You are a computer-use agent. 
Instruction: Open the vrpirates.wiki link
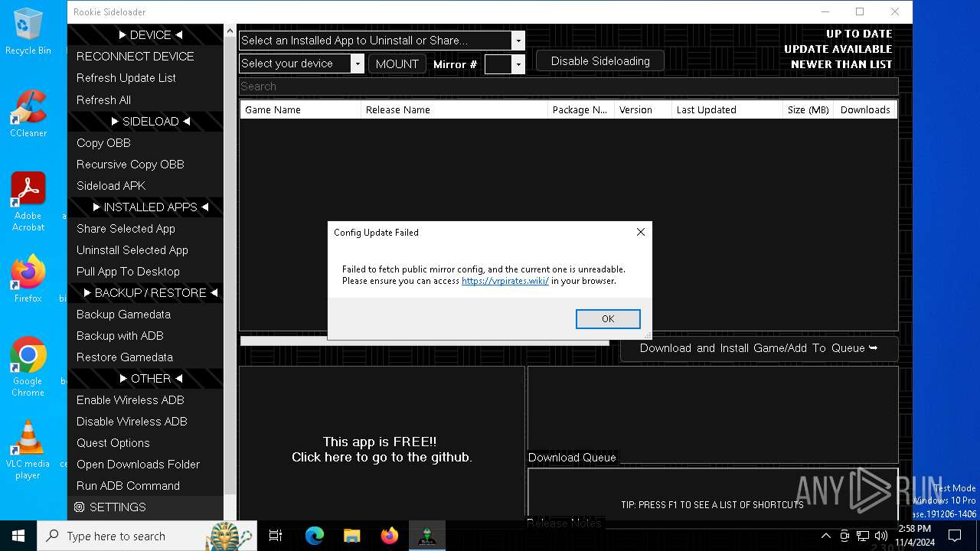[x=505, y=281]
